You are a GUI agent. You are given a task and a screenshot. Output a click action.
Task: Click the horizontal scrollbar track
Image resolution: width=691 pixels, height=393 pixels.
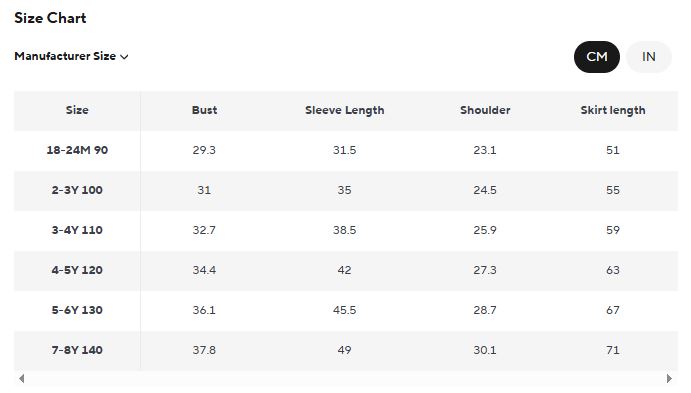tap(346, 378)
